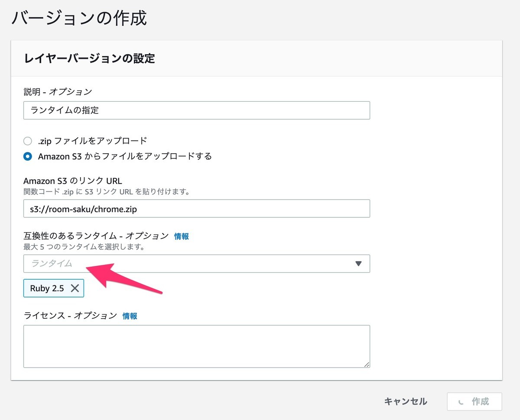520x420 pixels.
Task: Remove the Ruby 2.5 runtime tag
Action: point(75,288)
